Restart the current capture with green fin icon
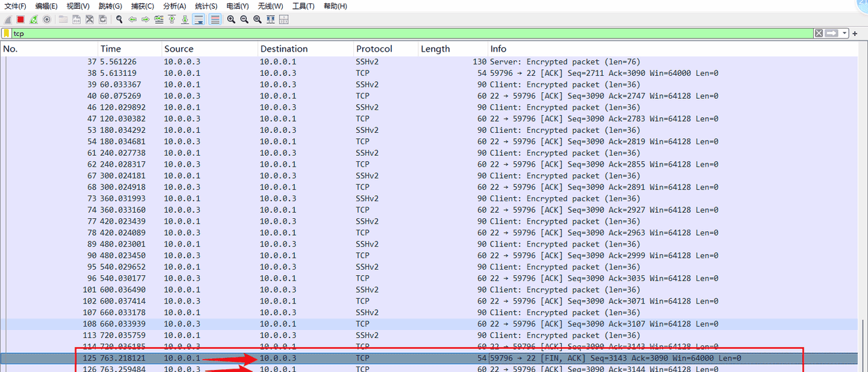 (33, 20)
